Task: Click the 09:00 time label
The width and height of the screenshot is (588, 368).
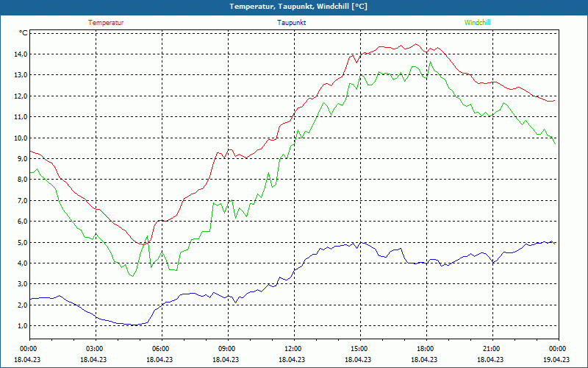Action: [x=228, y=349]
